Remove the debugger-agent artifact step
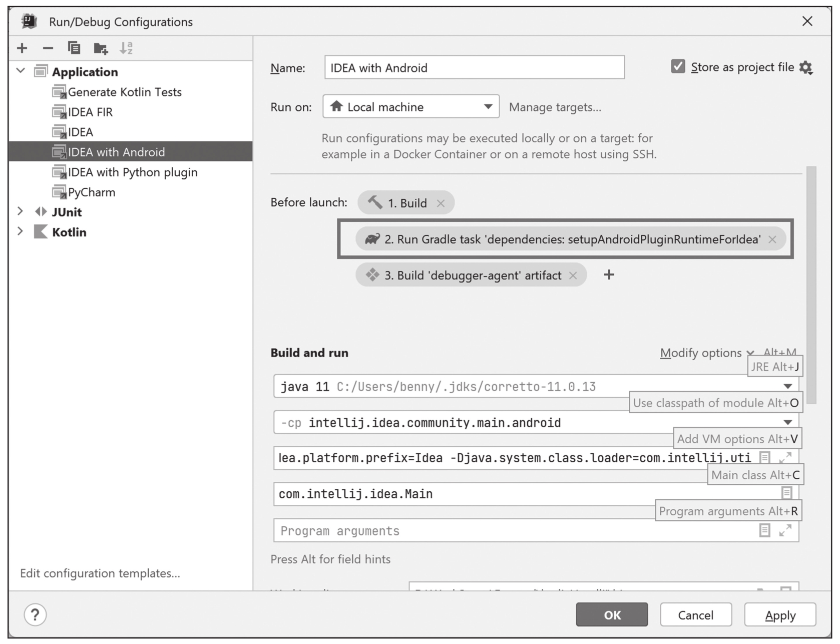The image size is (840, 644). tap(573, 275)
